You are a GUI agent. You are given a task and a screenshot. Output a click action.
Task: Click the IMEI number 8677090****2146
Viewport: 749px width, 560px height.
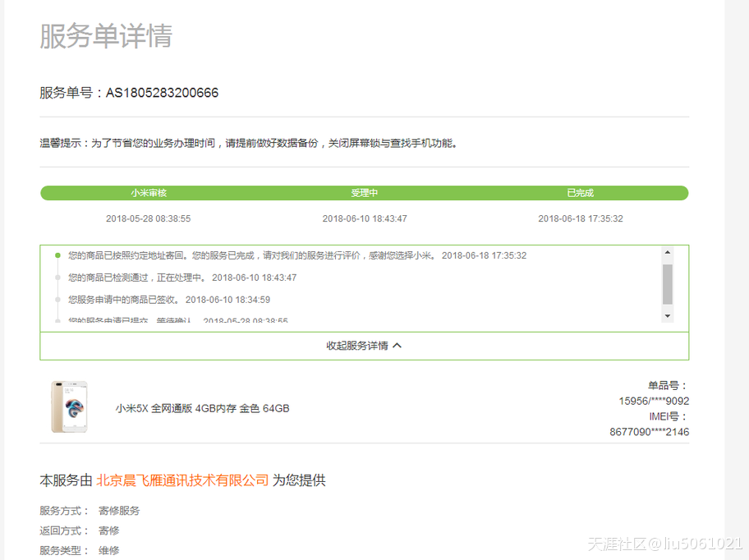click(x=649, y=432)
